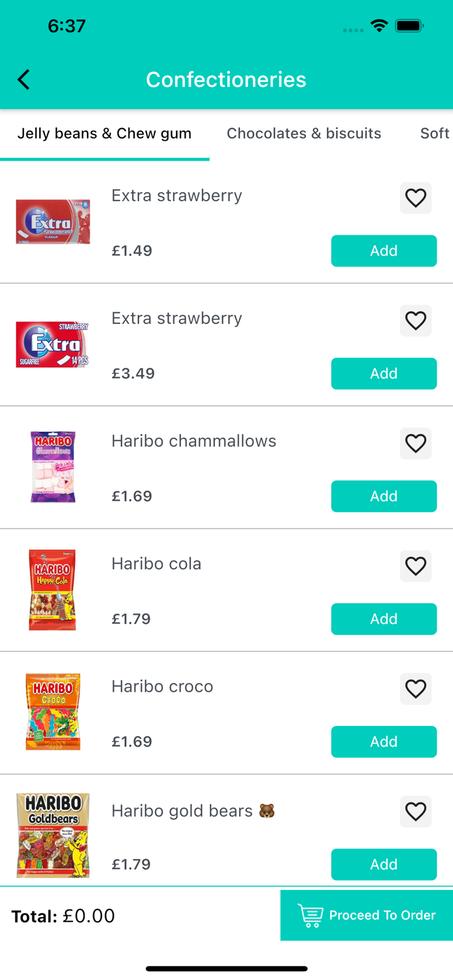453x980 pixels.
Task: Tap the heart icon for Haribo croco
Action: (x=416, y=689)
